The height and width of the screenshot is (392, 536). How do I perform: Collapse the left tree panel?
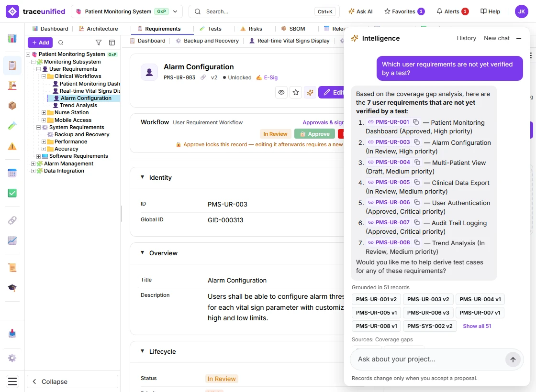(72, 381)
